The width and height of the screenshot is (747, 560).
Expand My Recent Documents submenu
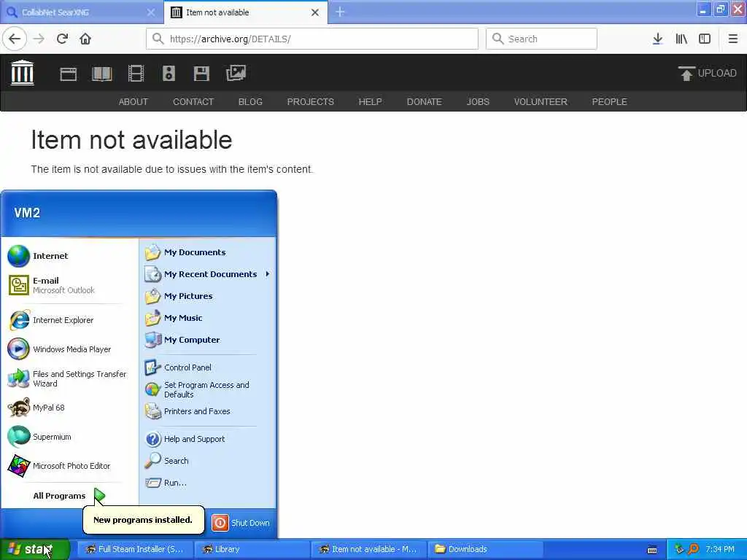point(208,274)
